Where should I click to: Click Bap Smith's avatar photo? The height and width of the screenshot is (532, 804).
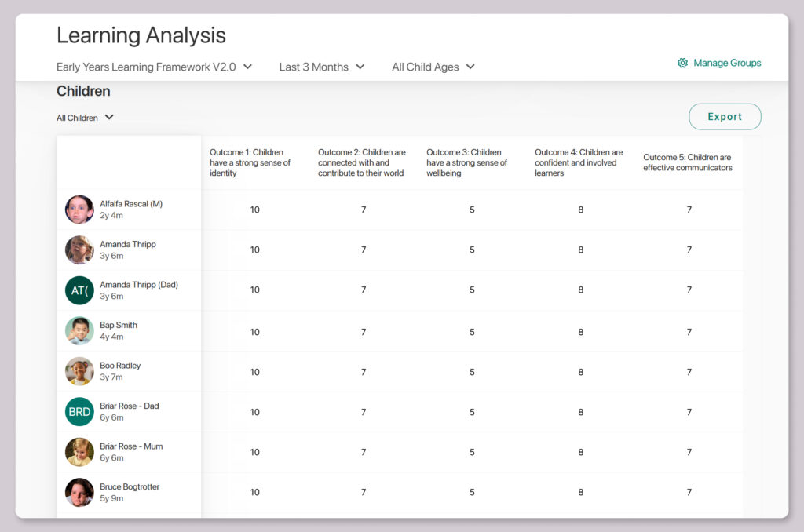pyautogui.click(x=79, y=331)
